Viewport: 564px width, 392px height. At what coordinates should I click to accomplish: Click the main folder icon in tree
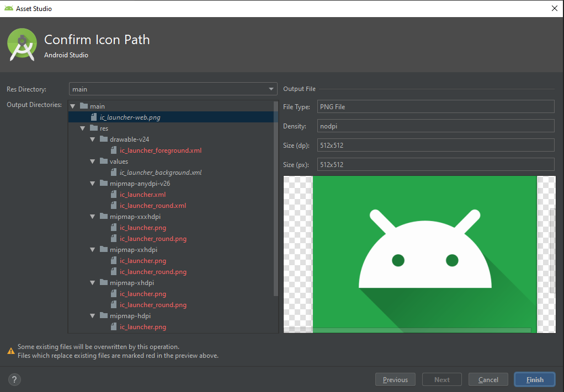point(84,106)
